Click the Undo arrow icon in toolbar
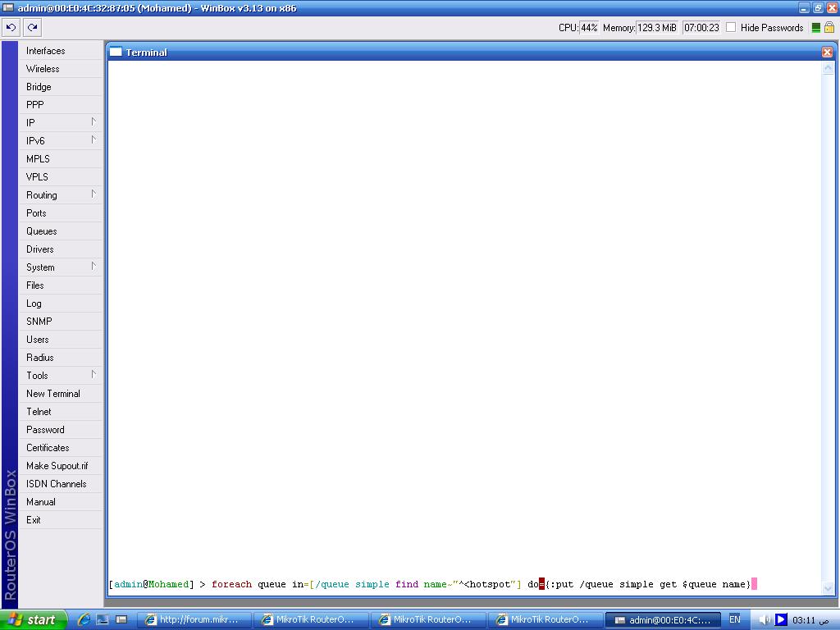Image resolution: width=840 pixels, height=630 pixels. [x=11, y=27]
